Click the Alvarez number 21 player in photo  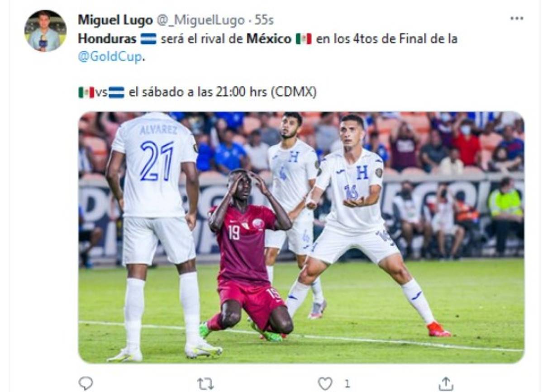click(156, 235)
